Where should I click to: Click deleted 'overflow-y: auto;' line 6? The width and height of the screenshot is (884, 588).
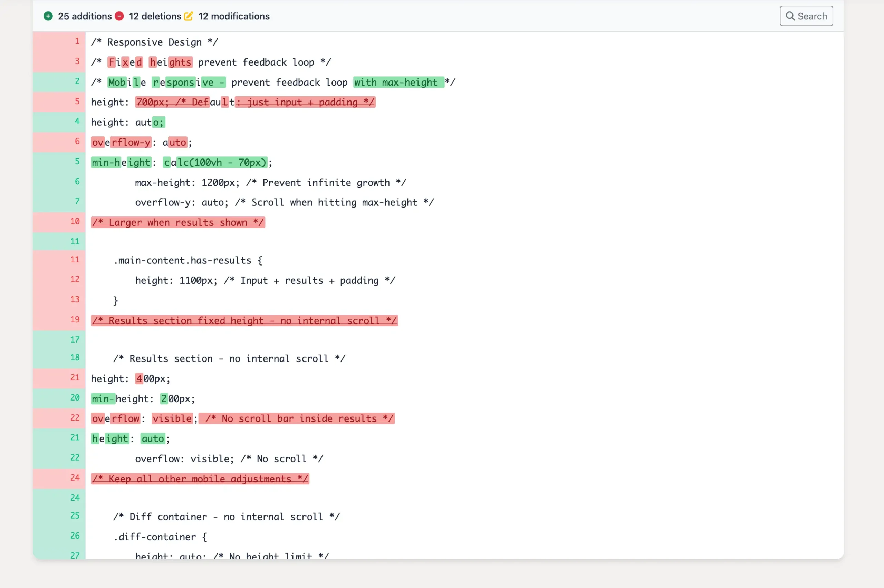141,143
